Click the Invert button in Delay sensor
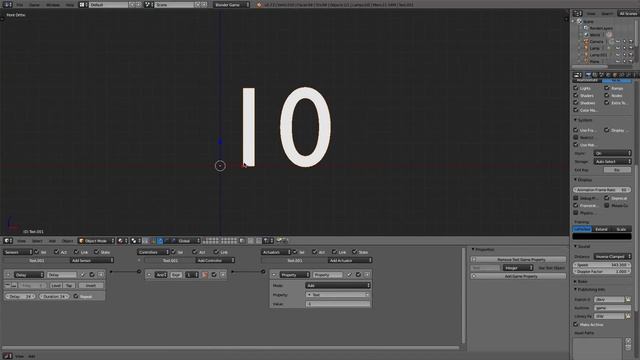The height and width of the screenshot is (360, 640). [91, 285]
